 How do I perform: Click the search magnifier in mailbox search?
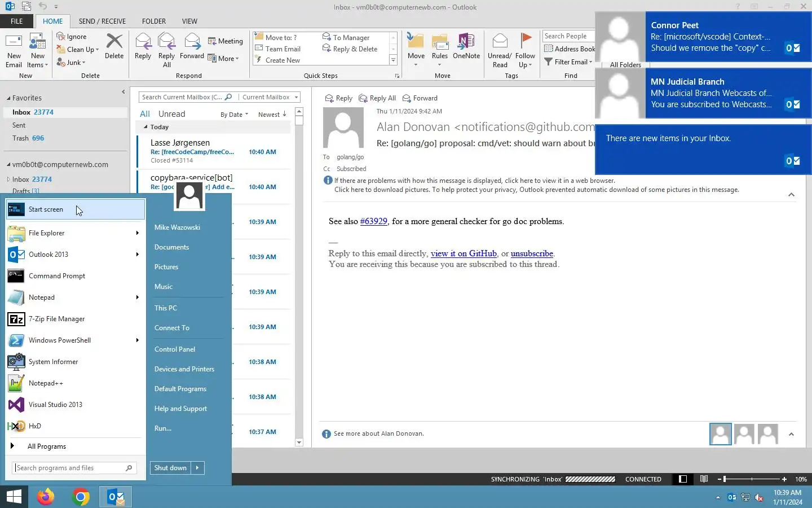click(x=228, y=97)
